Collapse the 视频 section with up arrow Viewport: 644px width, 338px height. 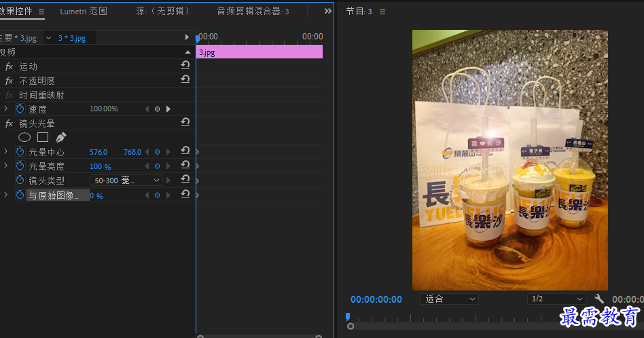187,52
